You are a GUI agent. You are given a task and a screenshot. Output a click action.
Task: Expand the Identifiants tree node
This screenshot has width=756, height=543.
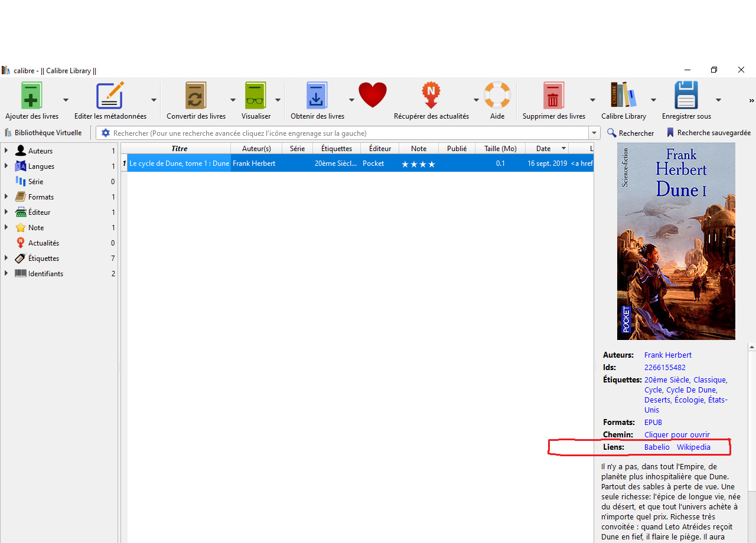(6, 273)
